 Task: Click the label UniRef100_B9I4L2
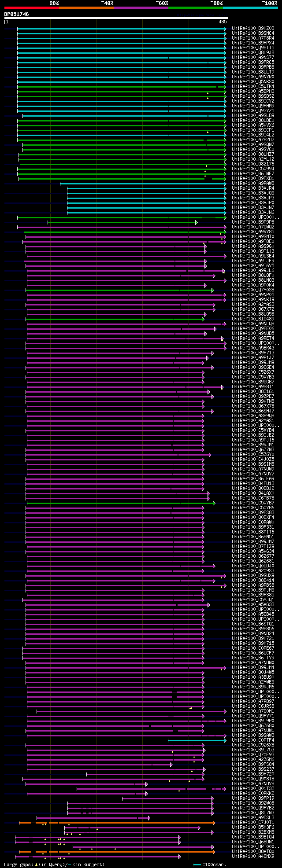253,135
